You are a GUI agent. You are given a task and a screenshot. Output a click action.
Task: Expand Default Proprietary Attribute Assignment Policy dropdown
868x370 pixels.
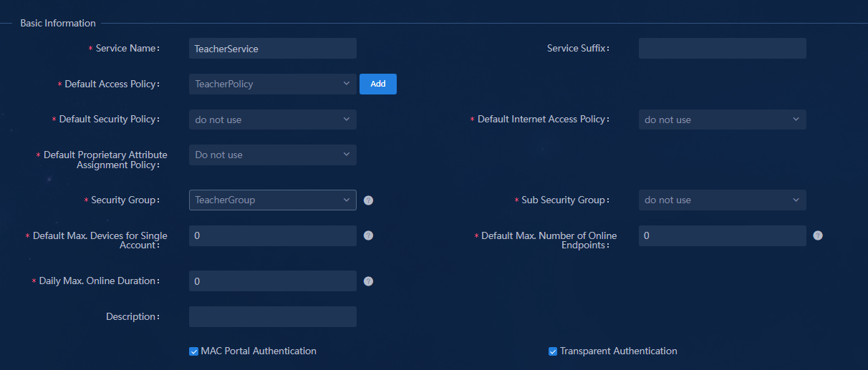(273, 155)
